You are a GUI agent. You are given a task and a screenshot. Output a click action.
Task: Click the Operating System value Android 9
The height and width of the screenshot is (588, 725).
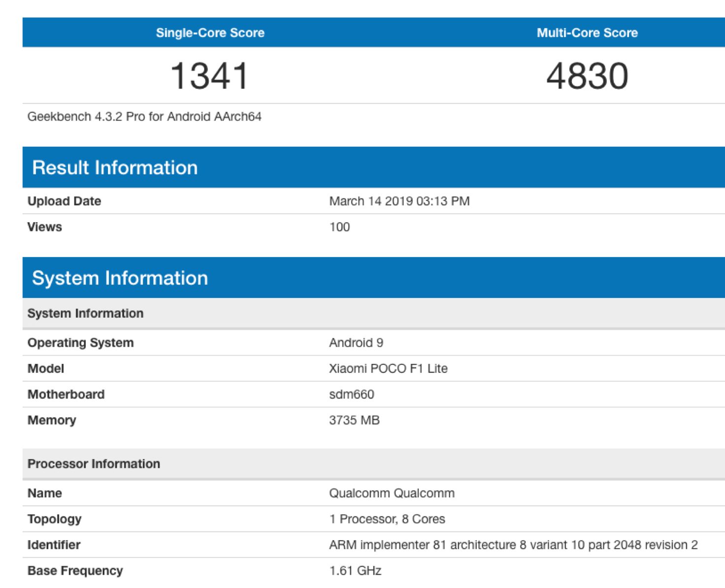coord(356,343)
